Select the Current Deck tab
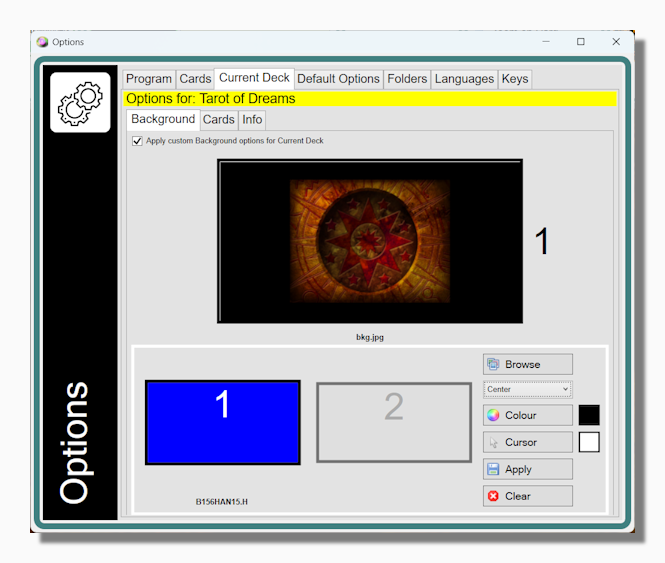 tap(254, 78)
